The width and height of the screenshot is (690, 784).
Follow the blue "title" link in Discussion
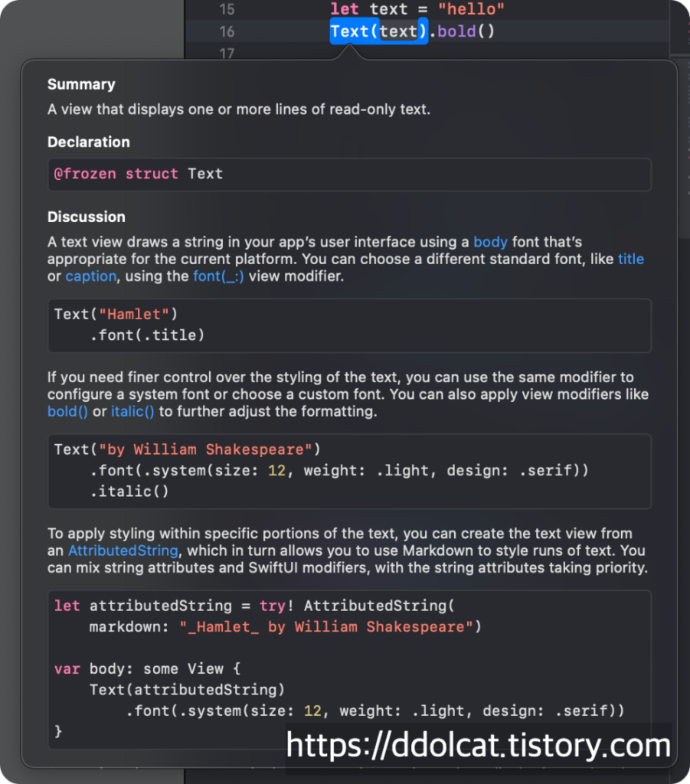630,259
